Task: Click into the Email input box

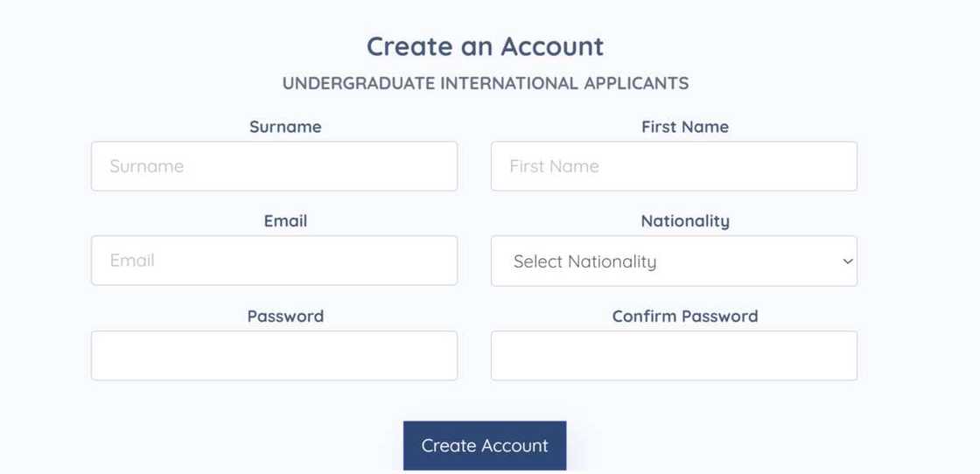Action: click(x=274, y=261)
